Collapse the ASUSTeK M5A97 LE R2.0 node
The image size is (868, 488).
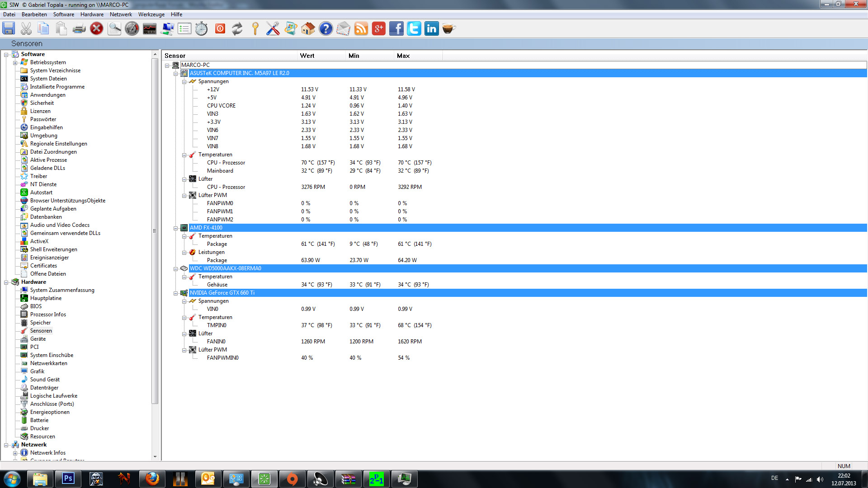tap(176, 73)
